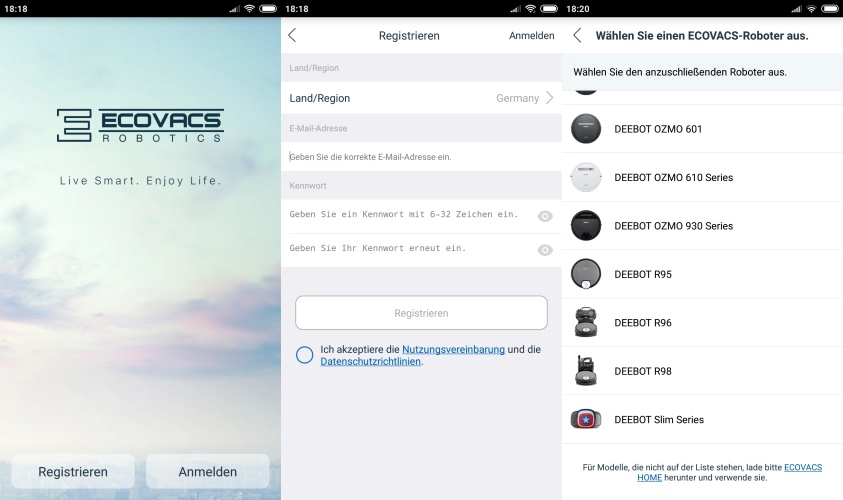This screenshot has width=843, height=500.
Task: Tap 'Live Smart. Enjoy Life.' slogan
Action: click(x=140, y=181)
